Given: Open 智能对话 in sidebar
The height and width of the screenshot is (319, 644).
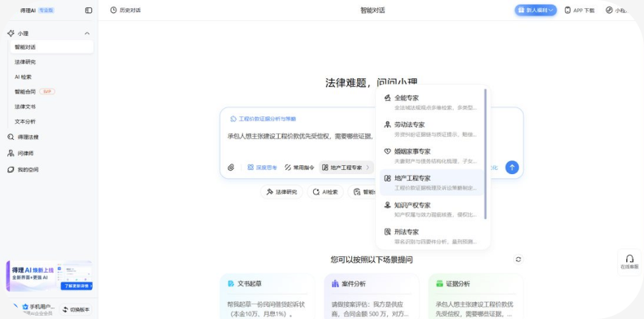Looking at the screenshot, I should [x=52, y=47].
